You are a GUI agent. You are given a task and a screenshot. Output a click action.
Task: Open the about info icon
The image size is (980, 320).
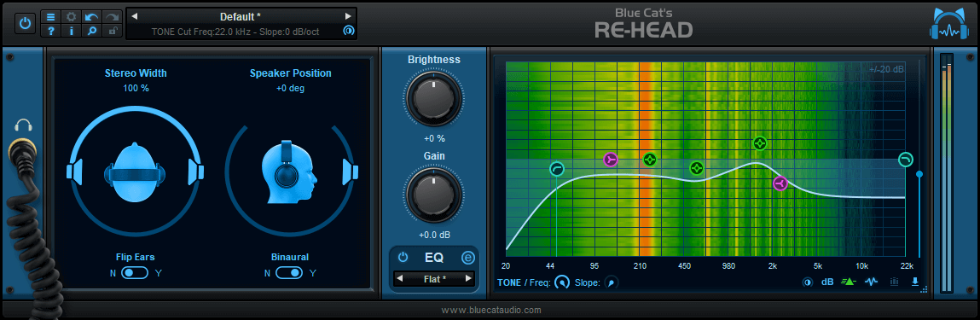coord(72,31)
